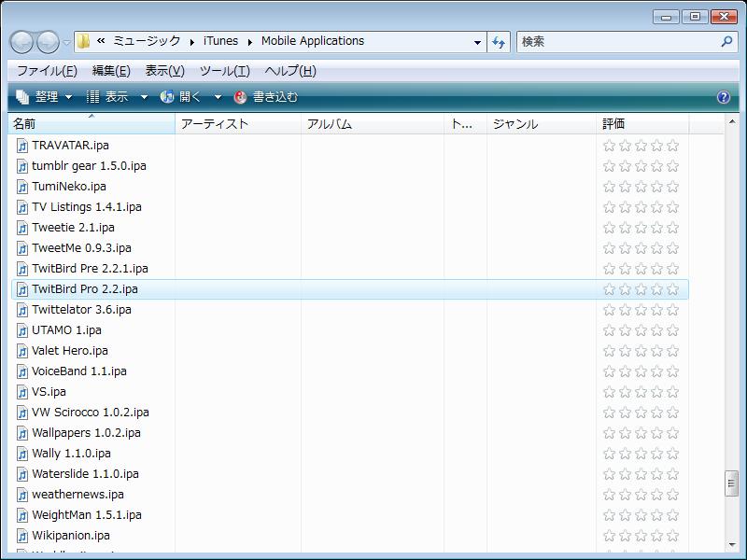
Task: Select file icon of Tweetie 2.1.ipa
Action: point(22,228)
